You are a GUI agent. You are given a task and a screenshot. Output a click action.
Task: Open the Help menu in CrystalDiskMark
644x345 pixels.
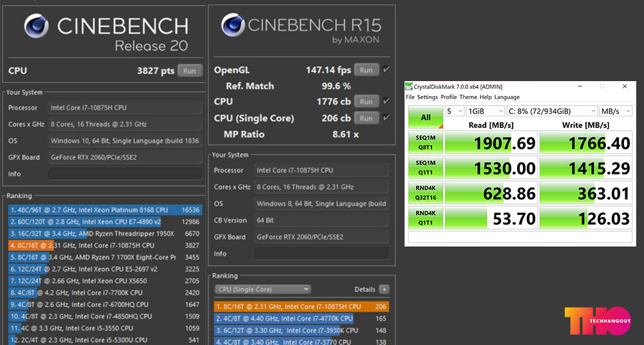tap(486, 97)
